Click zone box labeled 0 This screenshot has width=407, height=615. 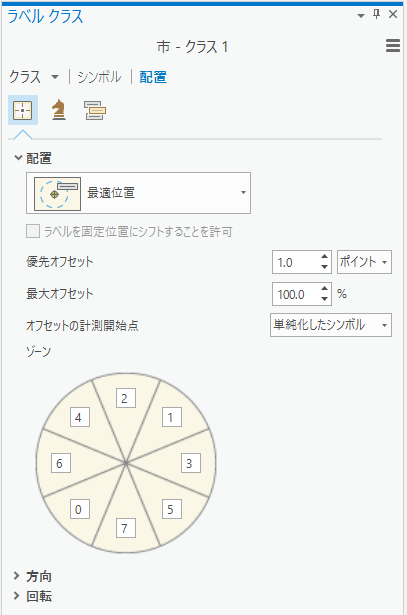(x=80, y=509)
